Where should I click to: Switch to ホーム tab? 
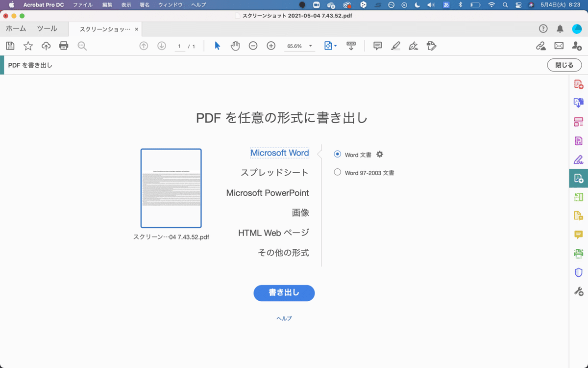tap(16, 29)
